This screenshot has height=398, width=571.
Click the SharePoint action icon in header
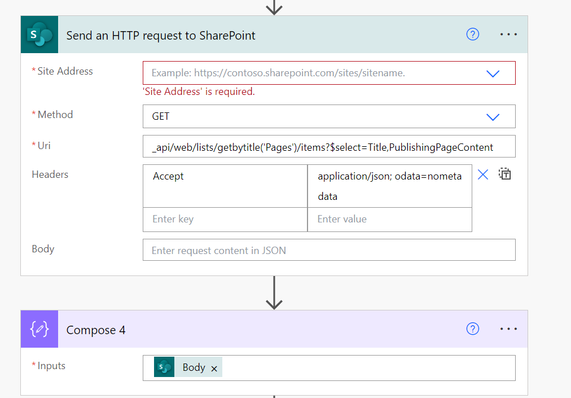pos(39,35)
